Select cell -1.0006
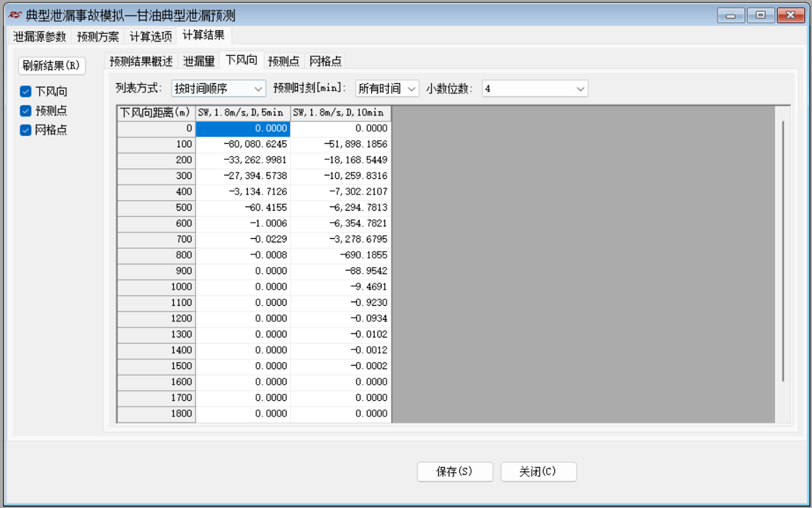The width and height of the screenshot is (812, 508). [243, 224]
